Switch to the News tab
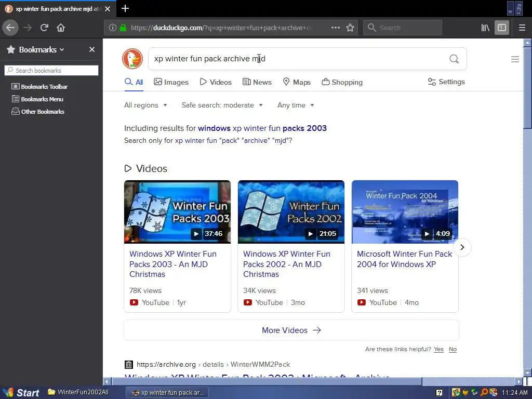532x399 pixels. [x=257, y=82]
